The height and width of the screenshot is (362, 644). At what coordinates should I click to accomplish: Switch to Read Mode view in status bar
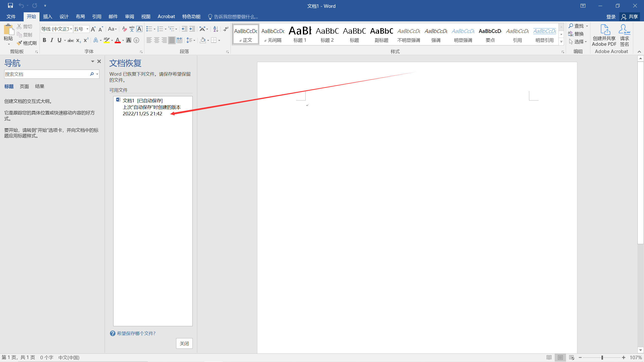549,357
